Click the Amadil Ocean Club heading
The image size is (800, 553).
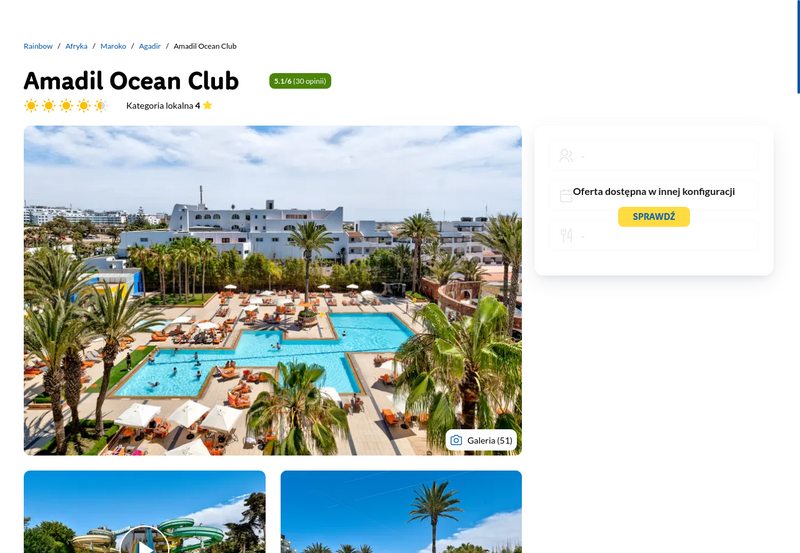(131, 81)
